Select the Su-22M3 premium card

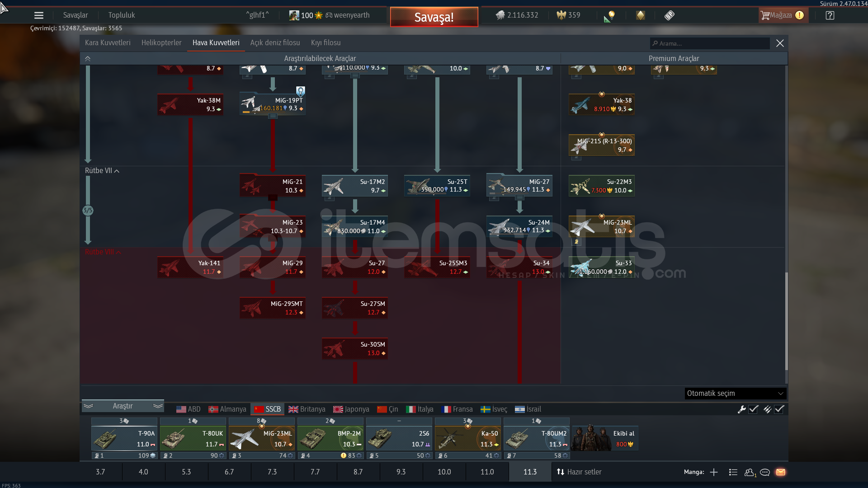point(602,186)
